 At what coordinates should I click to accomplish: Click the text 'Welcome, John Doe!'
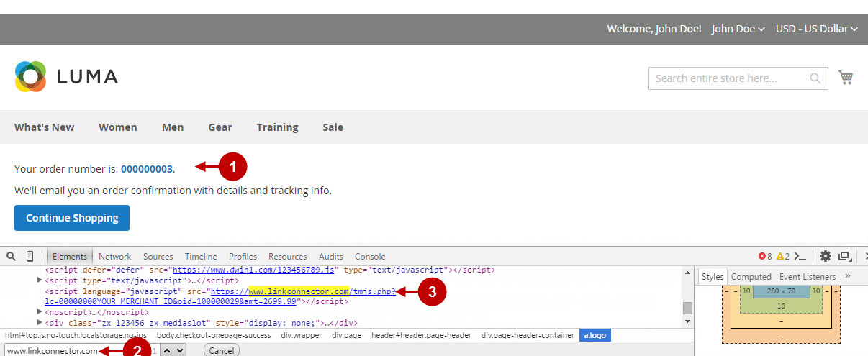pyautogui.click(x=654, y=29)
